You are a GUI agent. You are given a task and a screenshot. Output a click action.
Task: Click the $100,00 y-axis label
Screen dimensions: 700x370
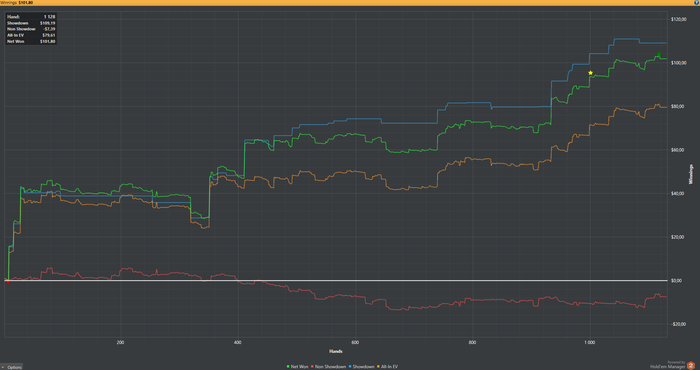(x=679, y=63)
